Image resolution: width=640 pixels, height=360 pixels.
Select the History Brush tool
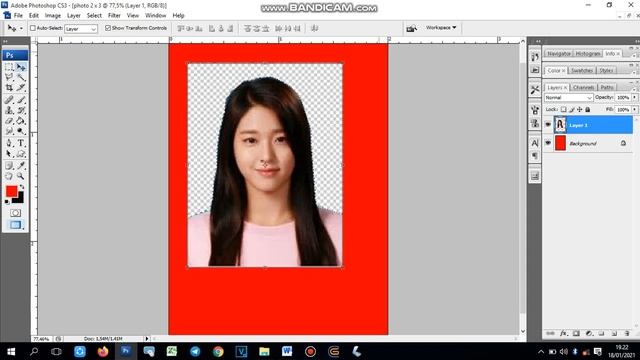(x=21, y=110)
